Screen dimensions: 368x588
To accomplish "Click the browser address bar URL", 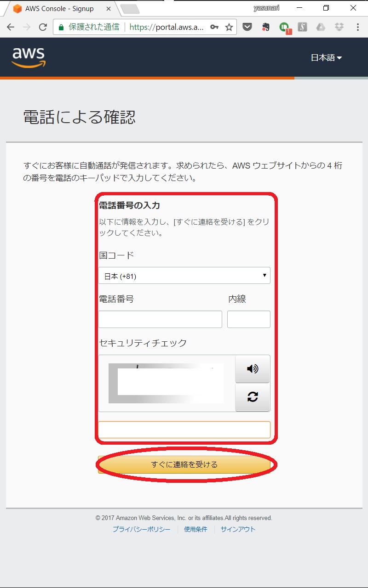I will click(167, 27).
